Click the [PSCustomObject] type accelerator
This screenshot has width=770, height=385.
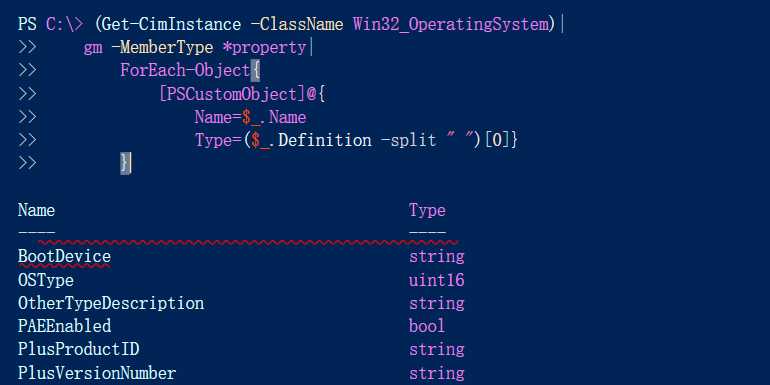[x=232, y=94]
